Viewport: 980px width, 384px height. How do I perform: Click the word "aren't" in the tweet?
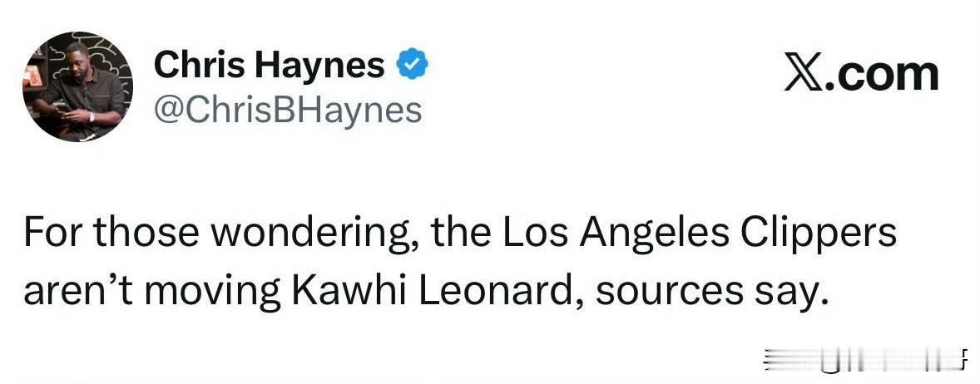pyautogui.click(x=71, y=292)
